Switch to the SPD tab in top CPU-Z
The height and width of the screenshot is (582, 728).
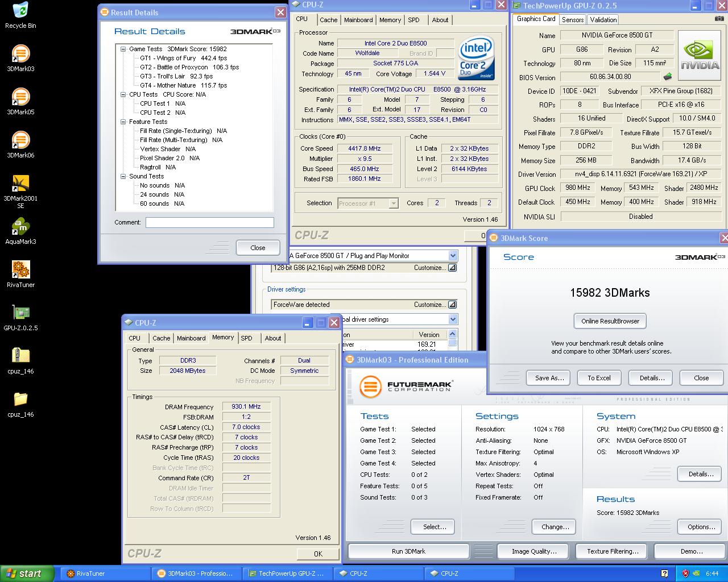[413, 20]
